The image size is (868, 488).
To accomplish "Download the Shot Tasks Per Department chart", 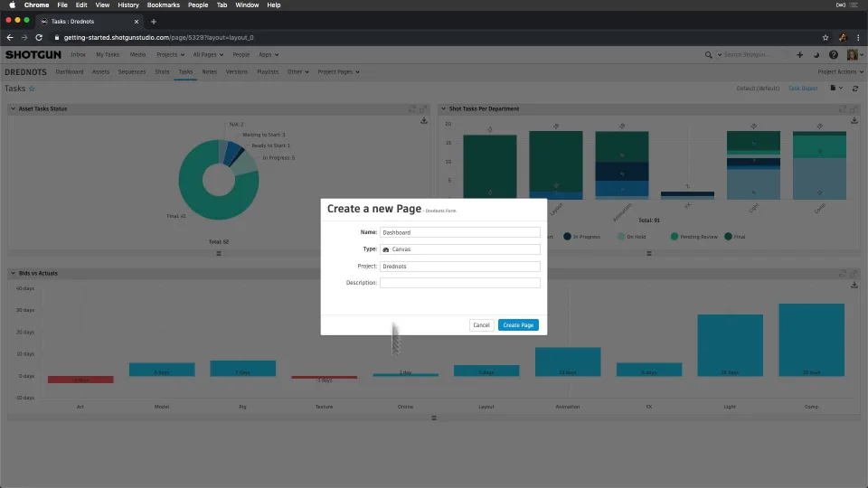I will click(854, 120).
